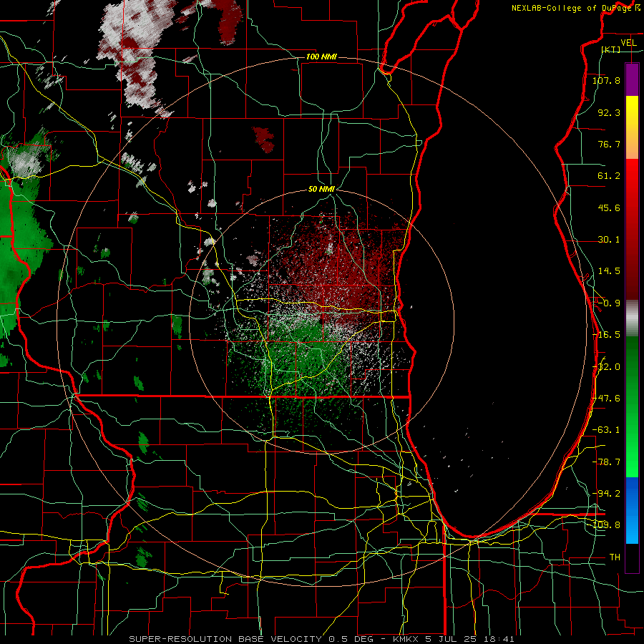Click the Super-Resolution Base Velocity caption
This screenshot has height=644, width=644.
(x=321, y=639)
